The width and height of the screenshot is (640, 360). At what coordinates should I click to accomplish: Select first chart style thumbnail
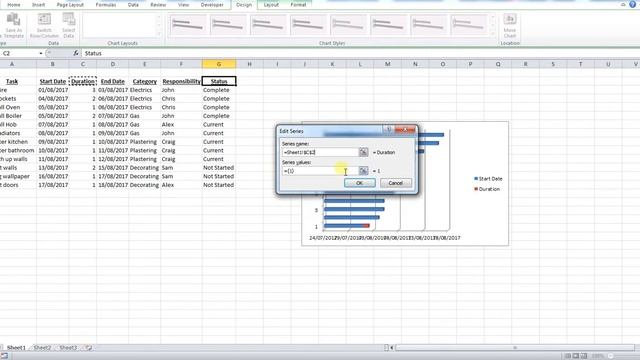click(x=188, y=25)
